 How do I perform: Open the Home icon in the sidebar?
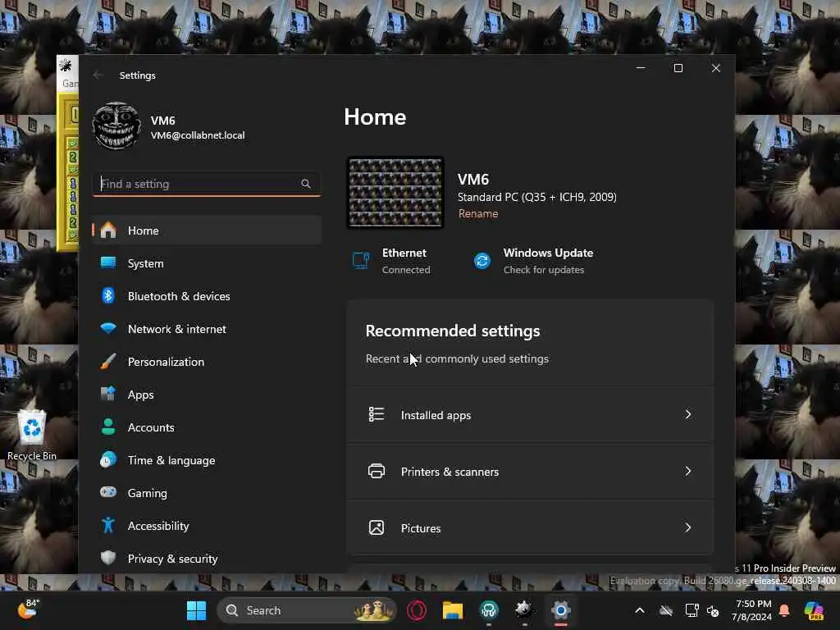[108, 231]
